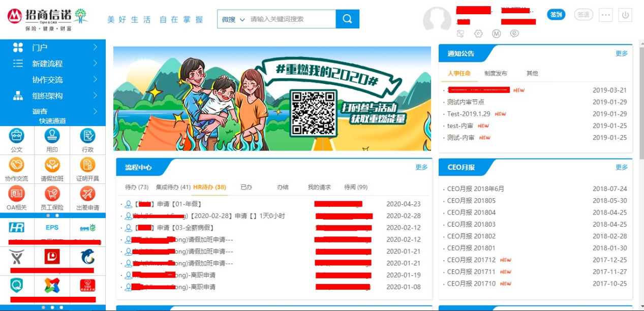Viewport: 644px width, 311px height.
Task: Open the 公文 quick-access icon
Action: point(17,136)
